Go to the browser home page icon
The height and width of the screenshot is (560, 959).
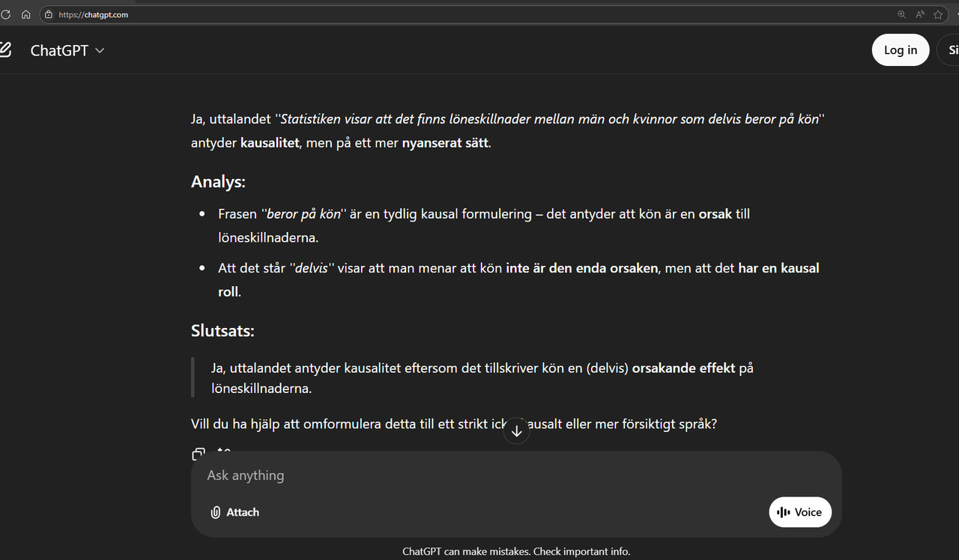tap(26, 15)
